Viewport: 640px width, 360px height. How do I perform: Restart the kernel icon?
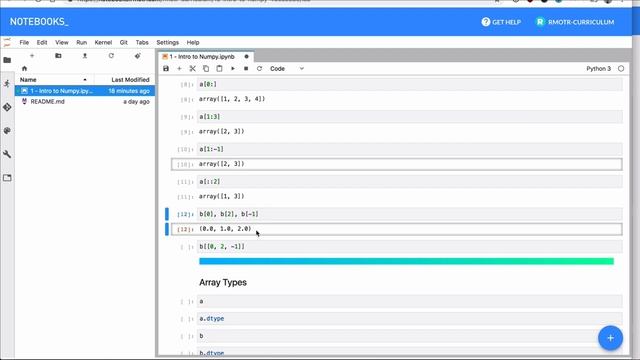[x=259, y=69]
